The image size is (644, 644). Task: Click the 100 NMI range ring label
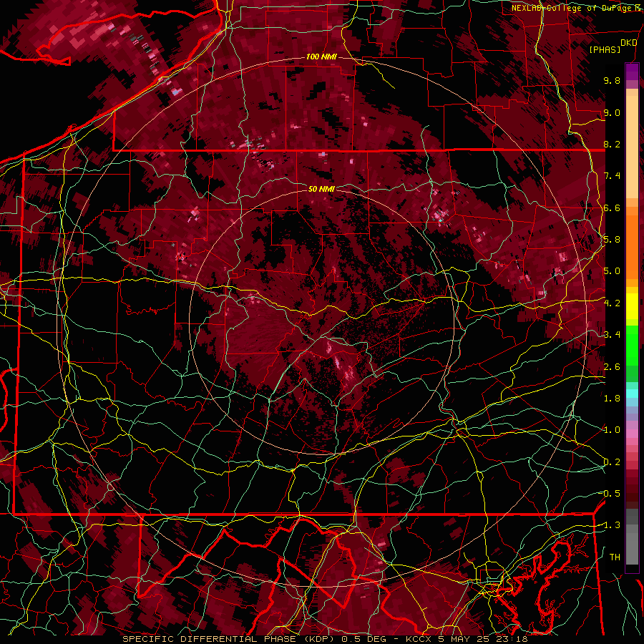click(x=321, y=57)
